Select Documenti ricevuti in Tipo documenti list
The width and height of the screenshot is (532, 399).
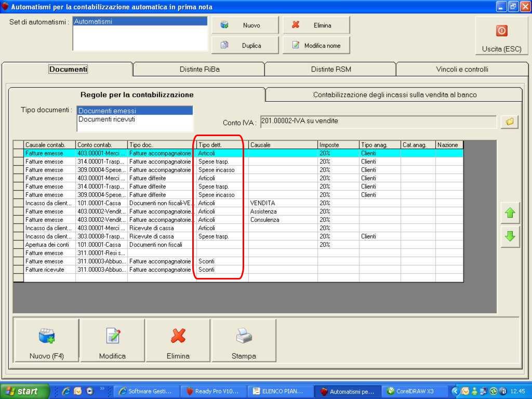(x=135, y=119)
